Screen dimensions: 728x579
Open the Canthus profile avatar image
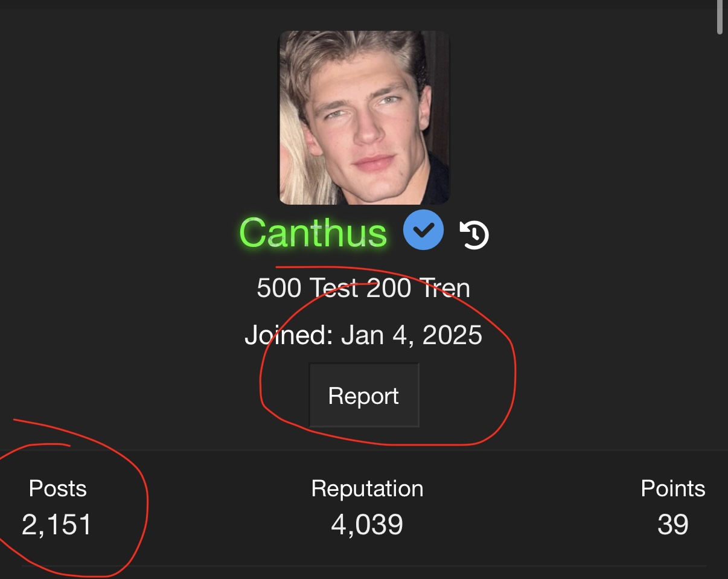point(363,118)
